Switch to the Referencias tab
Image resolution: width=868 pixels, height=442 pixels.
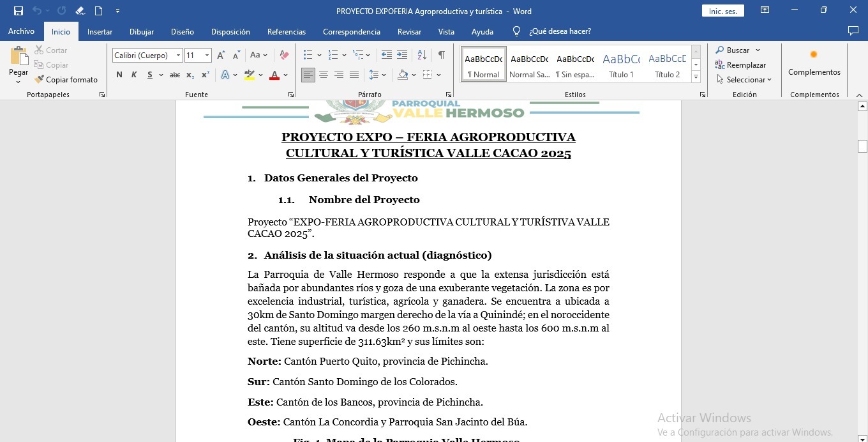click(x=286, y=31)
